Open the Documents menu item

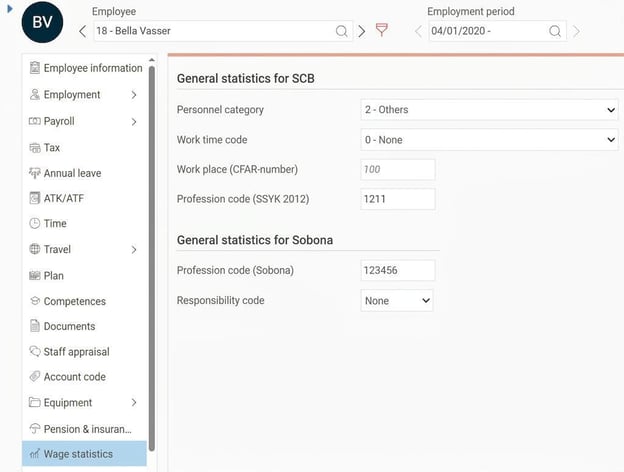coord(84,326)
